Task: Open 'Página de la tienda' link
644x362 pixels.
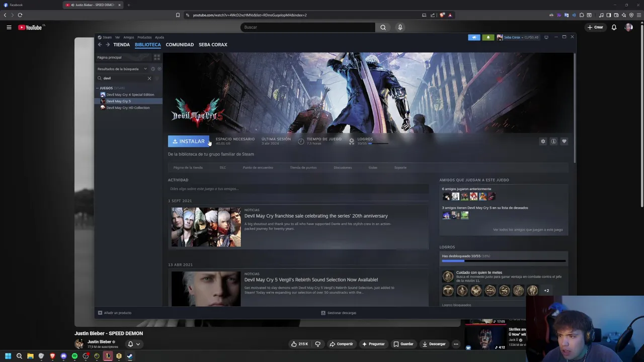Action: pyautogui.click(x=188, y=167)
